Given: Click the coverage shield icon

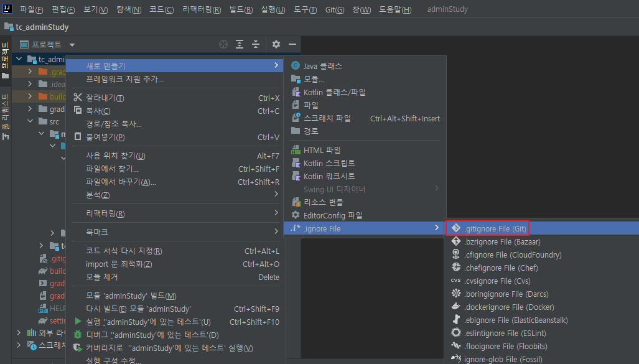Looking at the screenshot, I should click(77, 348).
